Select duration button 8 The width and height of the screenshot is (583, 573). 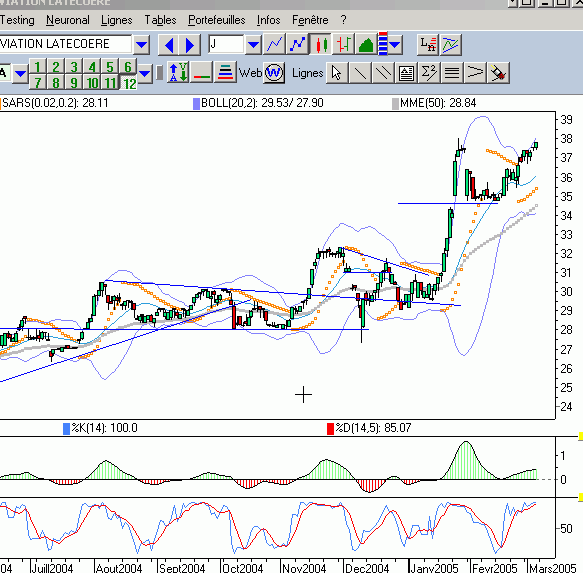[x=56, y=83]
